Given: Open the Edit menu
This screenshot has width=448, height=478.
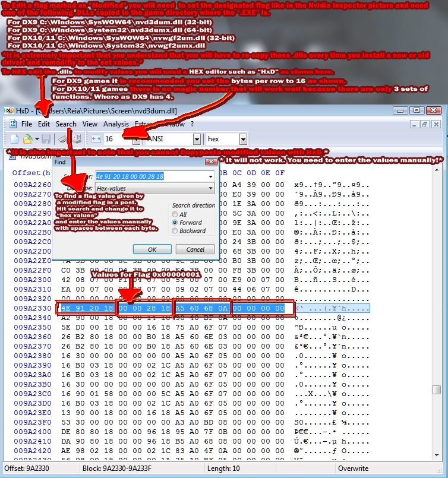Looking at the screenshot, I should coord(44,124).
